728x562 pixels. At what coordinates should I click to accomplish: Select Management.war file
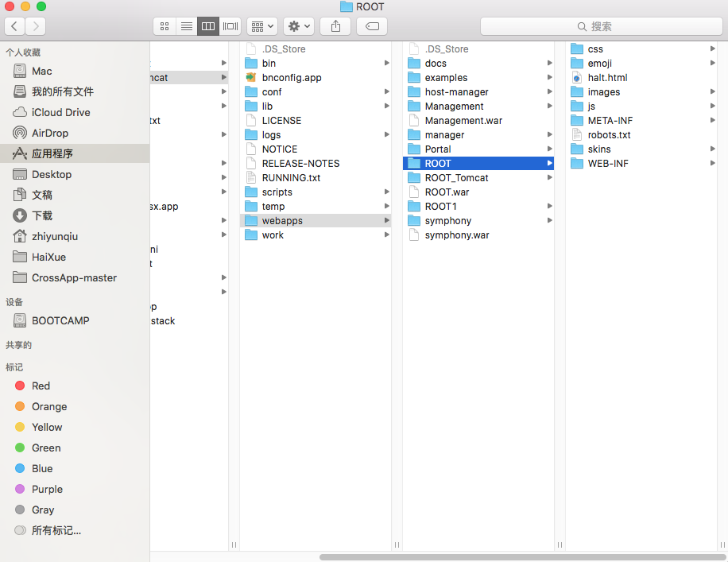pos(478,120)
